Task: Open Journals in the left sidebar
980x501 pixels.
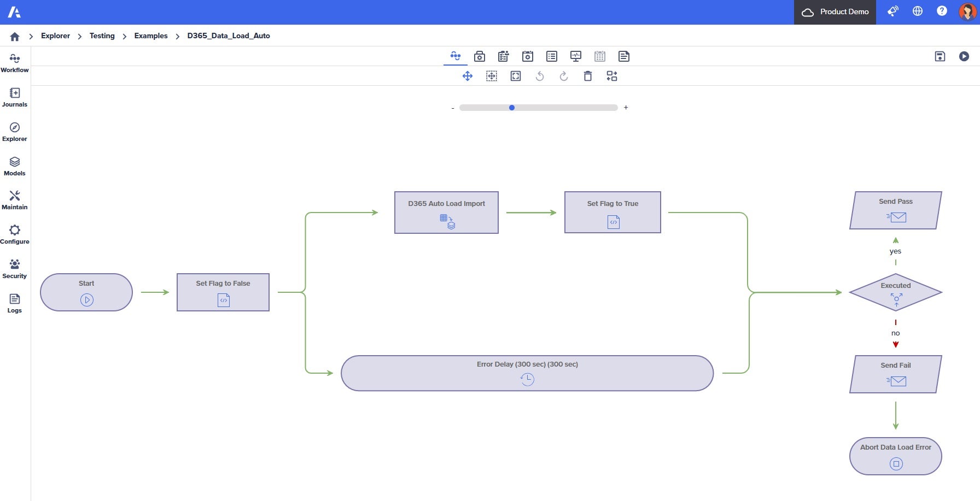Action: pyautogui.click(x=15, y=97)
